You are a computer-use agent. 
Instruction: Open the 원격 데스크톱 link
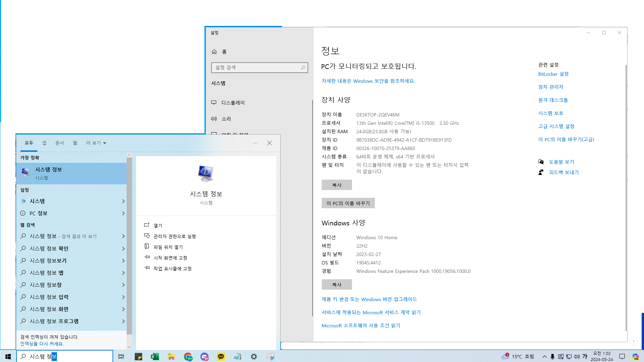click(553, 100)
